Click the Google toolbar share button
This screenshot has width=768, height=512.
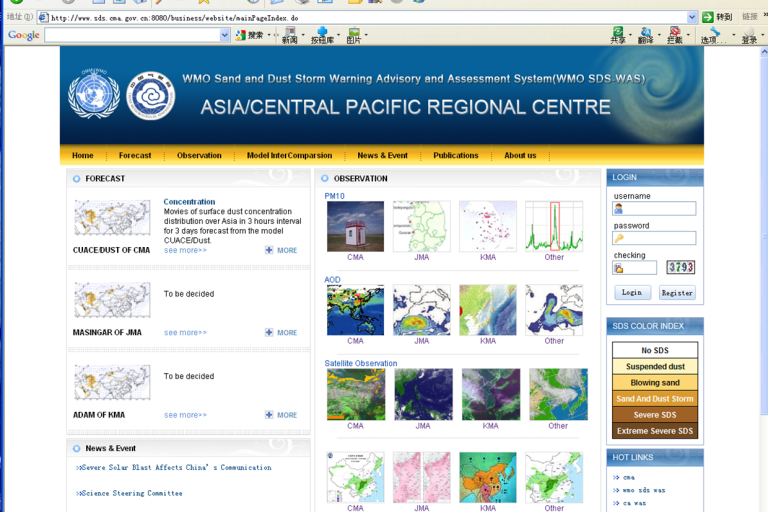[x=618, y=35]
